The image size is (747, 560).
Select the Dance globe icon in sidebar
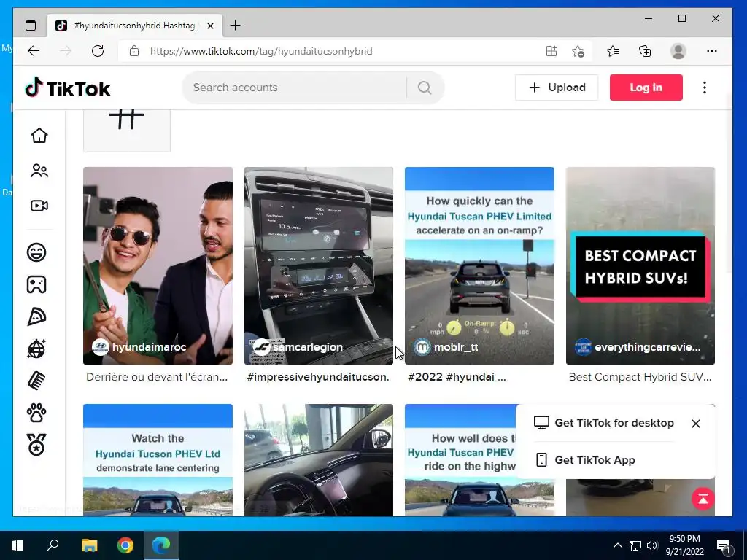coord(36,349)
